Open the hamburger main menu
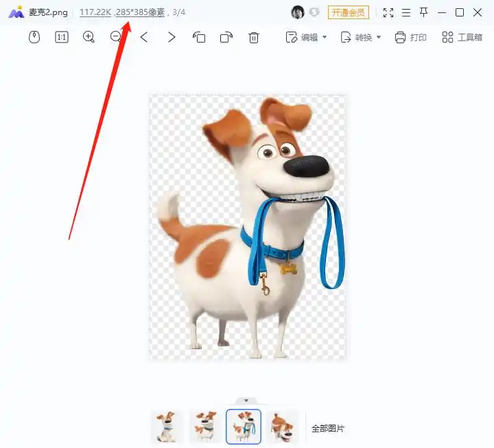The height and width of the screenshot is (448, 494). pos(406,12)
